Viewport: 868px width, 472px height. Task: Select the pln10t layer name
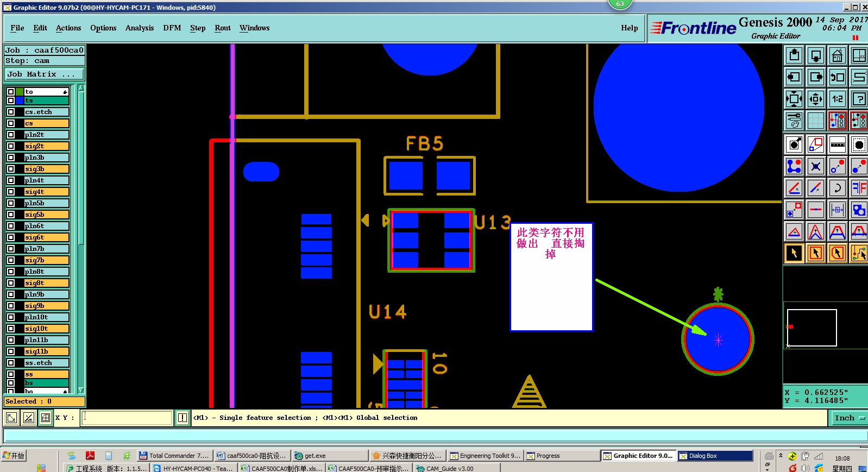(47, 317)
